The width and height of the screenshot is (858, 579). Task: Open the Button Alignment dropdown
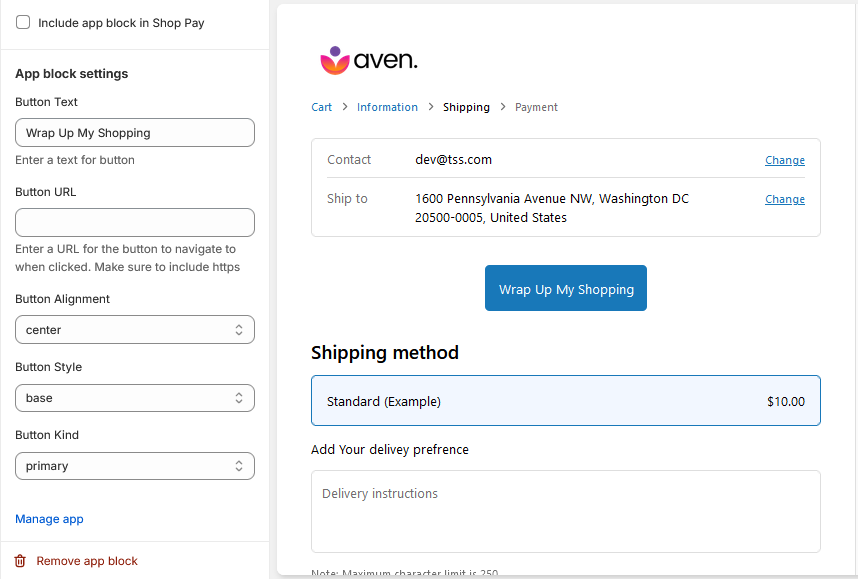pos(135,330)
